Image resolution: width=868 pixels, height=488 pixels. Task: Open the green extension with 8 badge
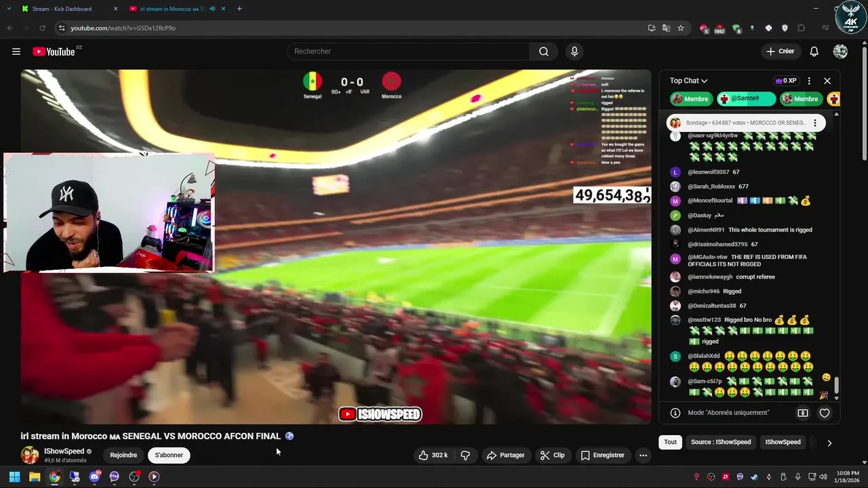pos(736,28)
